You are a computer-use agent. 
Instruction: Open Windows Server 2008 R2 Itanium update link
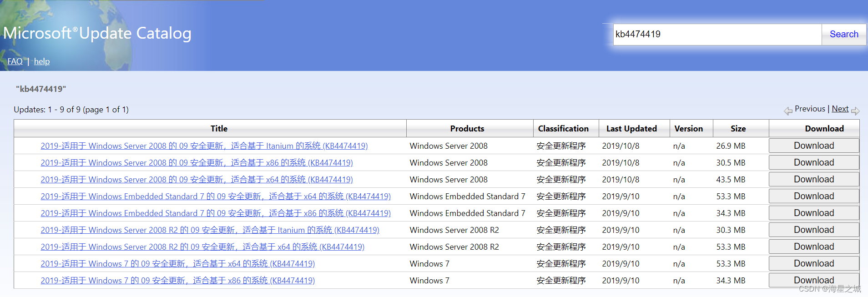point(210,230)
